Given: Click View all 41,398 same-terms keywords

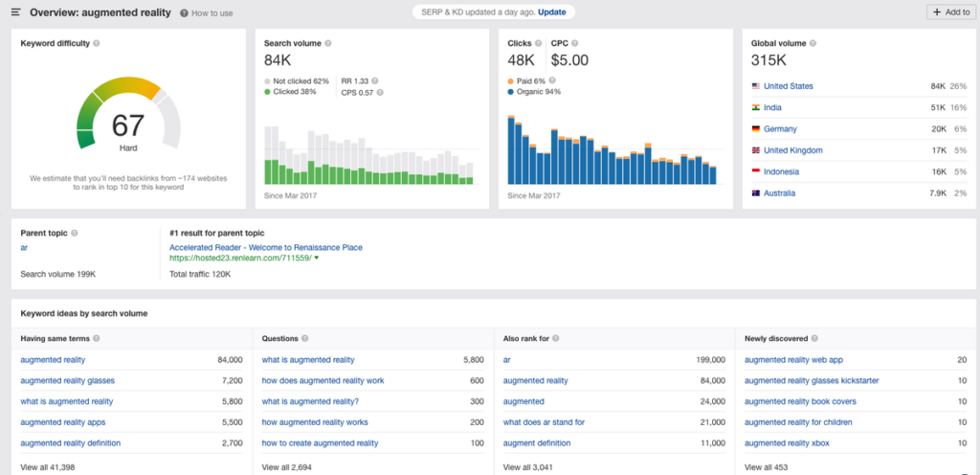Looking at the screenshot, I should (x=48, y=467).
